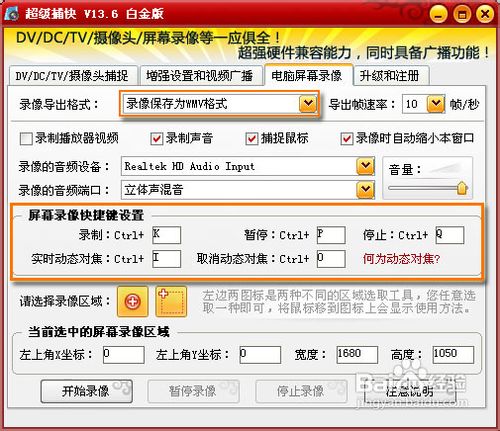This screenshot has width=500, height=431.
Task: Click 开始录像 button
Action: pos(86,391)
